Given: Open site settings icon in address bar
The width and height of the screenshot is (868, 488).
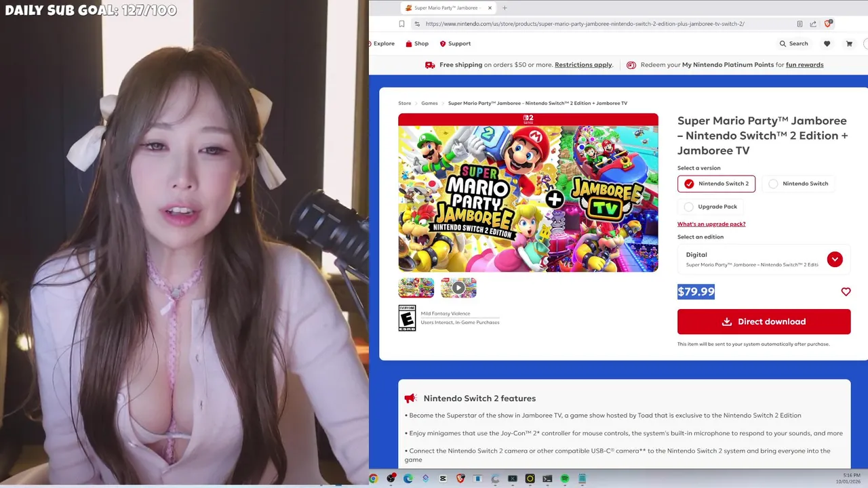Looking at the screenshot, I should pos(416,24).
